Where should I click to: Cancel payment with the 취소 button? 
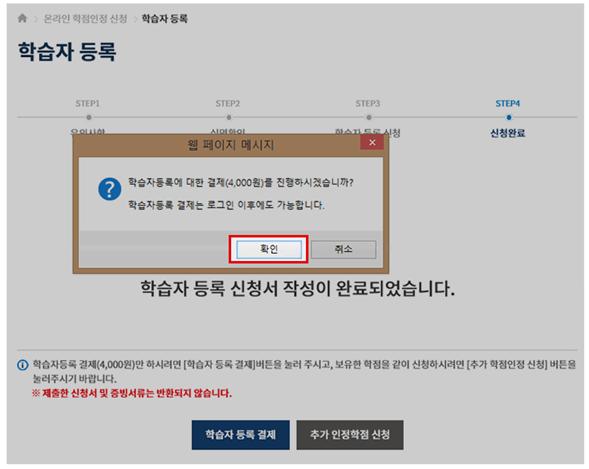tap(343, 249)
